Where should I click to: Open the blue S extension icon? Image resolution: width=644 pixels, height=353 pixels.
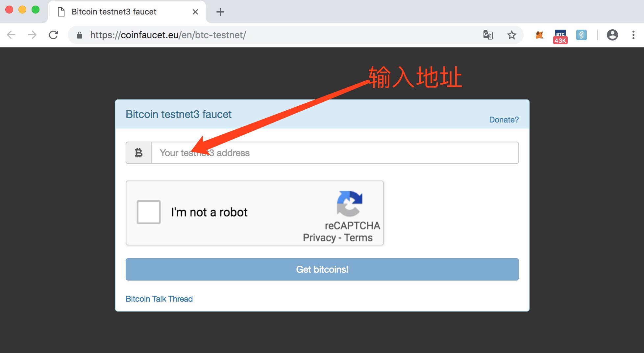click(582, 35)
